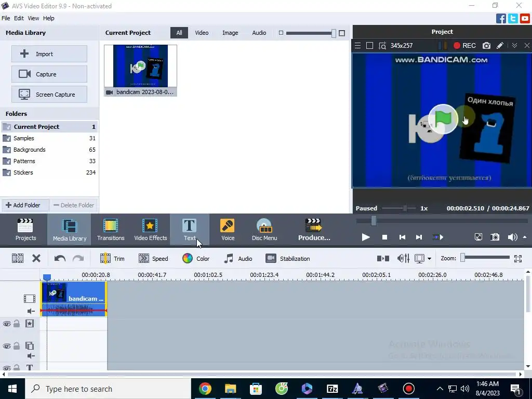Open the Edit menu
This screenshot has height=399, width=532.
click(x=19, y=18)
